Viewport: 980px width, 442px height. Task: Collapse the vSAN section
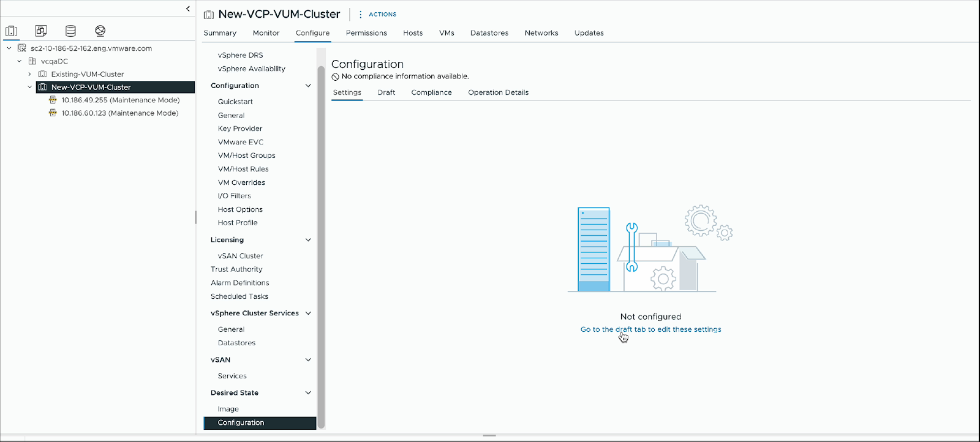point(308,360)
